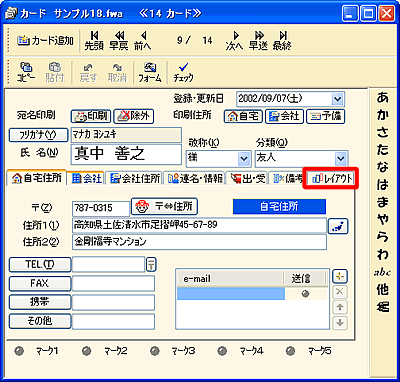Switch to the 会社住所 tab
The width and height of the screenshot is (400, 382).
pyautogui.click(x=134, y=178)
